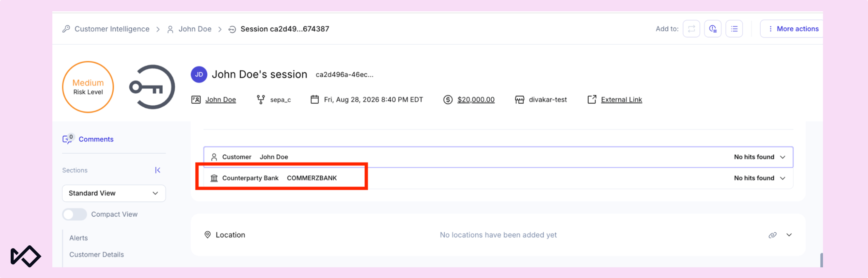Viewport: 868px width, 278px height.
Task: Copy the session ID ca2d496a-46ec...
Action: point(344,74)
